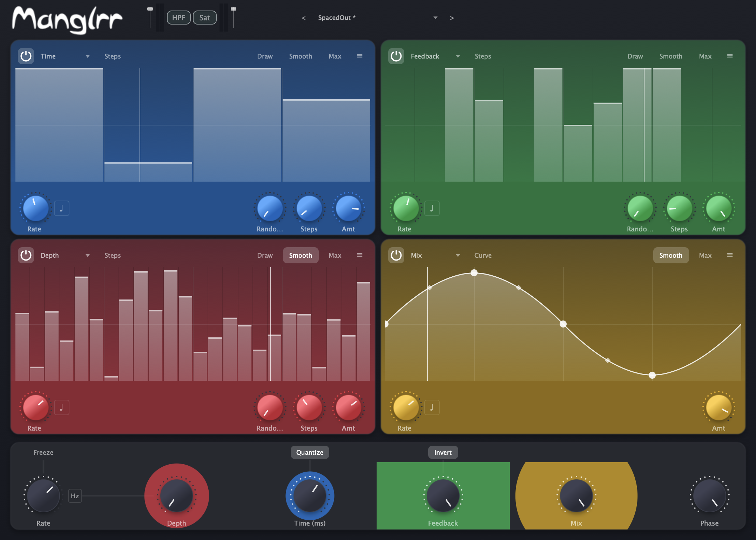Click the note sync icon in the Depth panel
Image resolution: width=756 pixels, height=540 pixels.
(62, 407)
